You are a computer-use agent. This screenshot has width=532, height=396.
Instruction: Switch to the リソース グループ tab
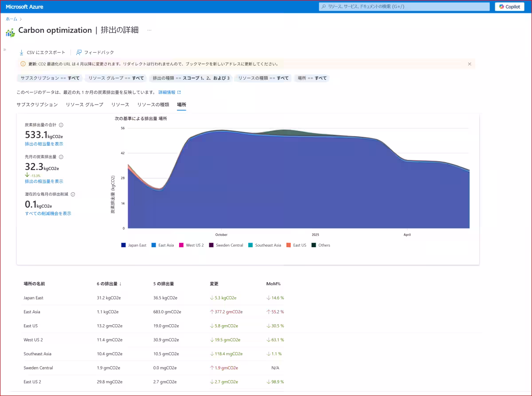[84, 105]
